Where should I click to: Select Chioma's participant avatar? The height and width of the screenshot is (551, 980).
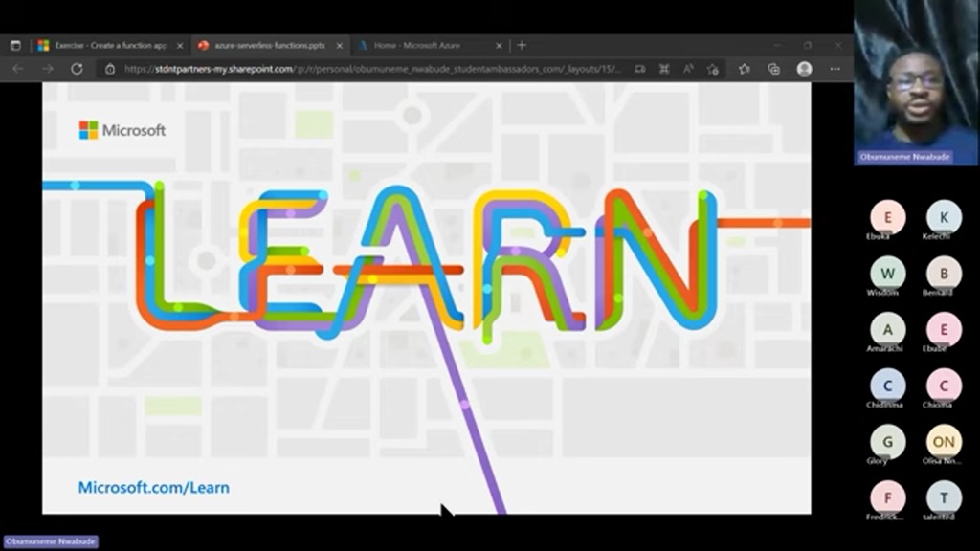tap(944, 386)
